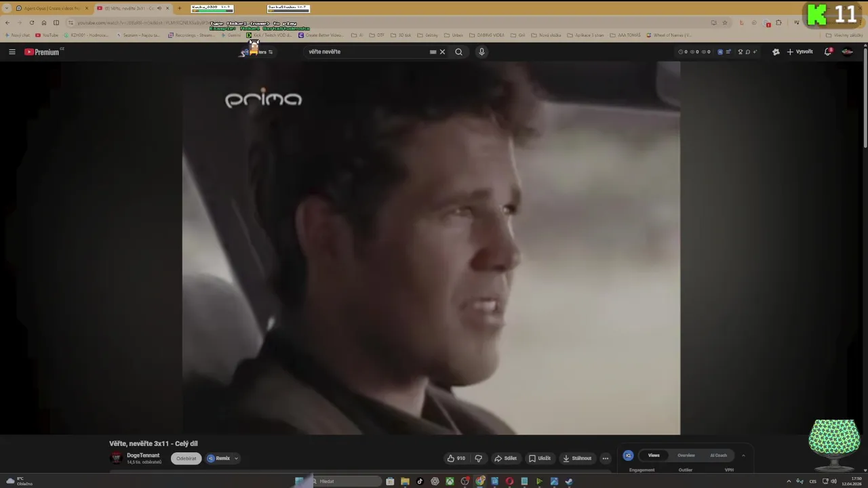
Task: Start voice search with the microphone
Action: [481, 52]
